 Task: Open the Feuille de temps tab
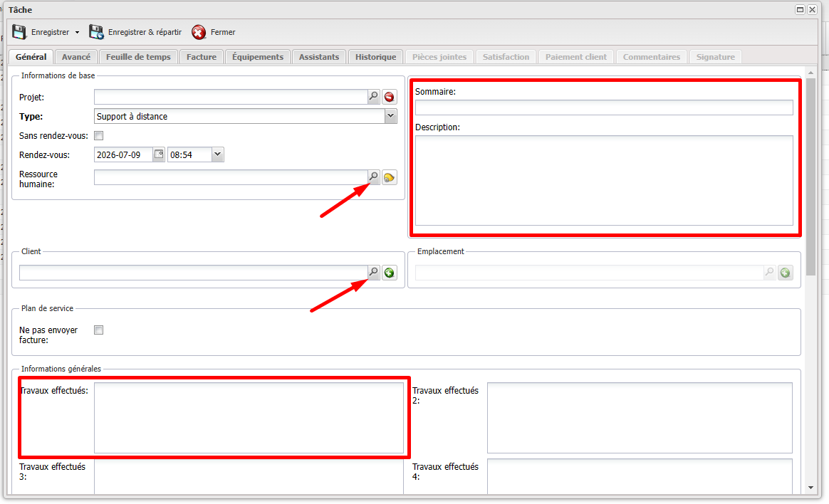[x=138, y=57]
